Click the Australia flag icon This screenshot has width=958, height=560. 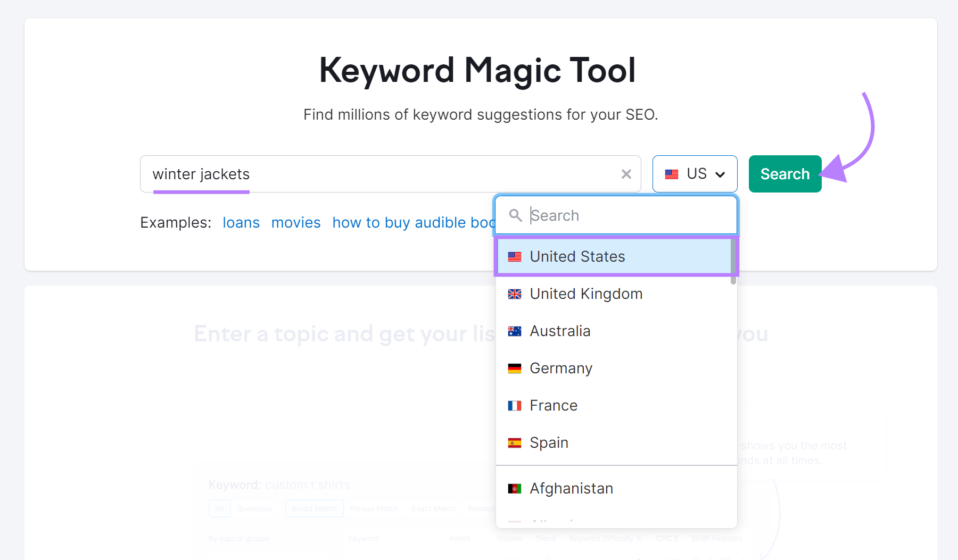[514, 331]
